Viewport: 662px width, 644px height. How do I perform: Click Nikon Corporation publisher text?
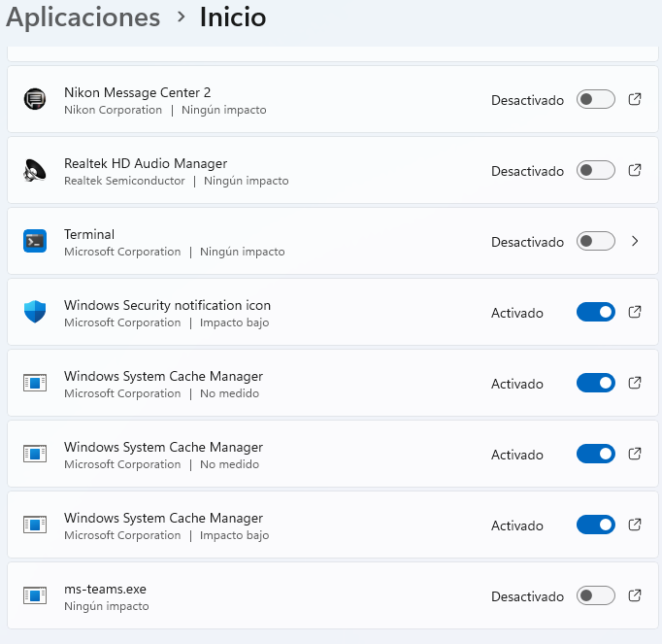pyautogui.click(x=113, y=110)
